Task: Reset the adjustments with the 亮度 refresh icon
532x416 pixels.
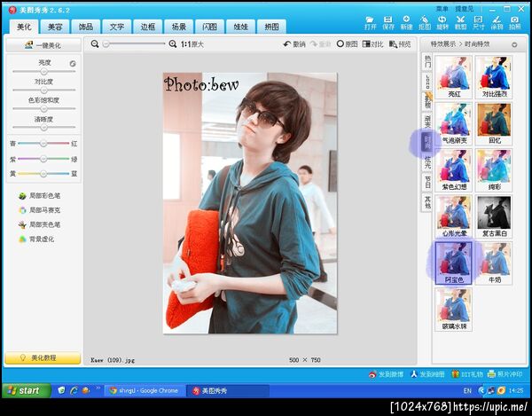Action: pyautogui.click(x=73, y=64)
